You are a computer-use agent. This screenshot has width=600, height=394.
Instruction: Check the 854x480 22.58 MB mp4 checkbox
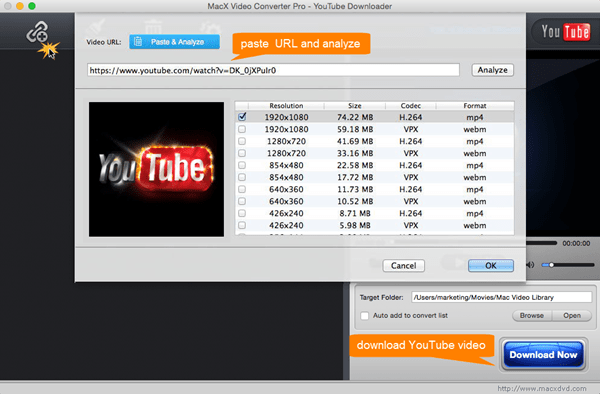[x=242, y=165]
